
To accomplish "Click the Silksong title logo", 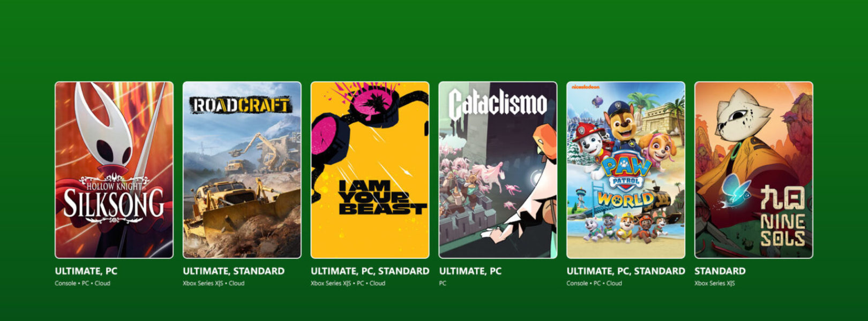I will point(114,201).
